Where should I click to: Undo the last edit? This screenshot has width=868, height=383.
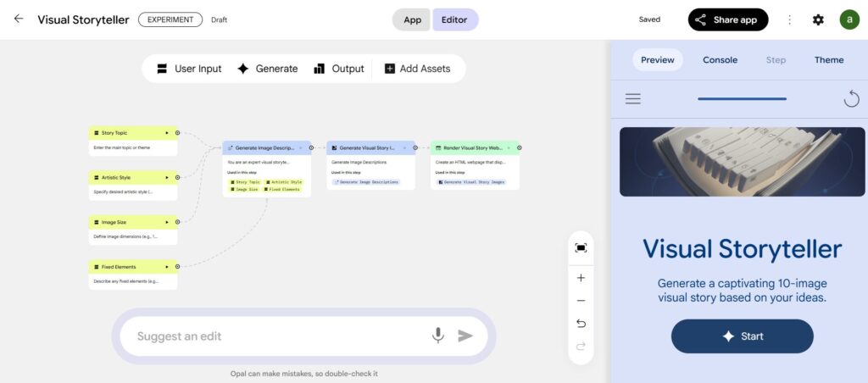pos(581,324)
